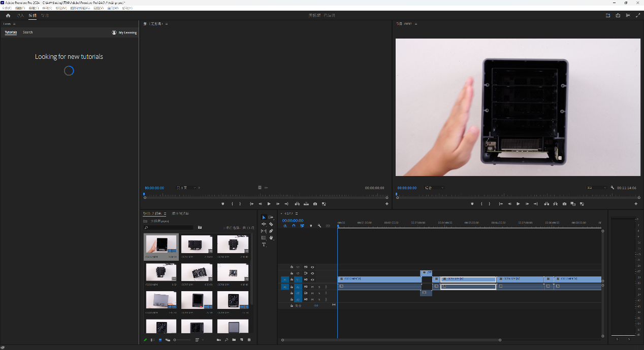Switch to the Search tab in Learn panel
Screen dimensions: 644x350
click(28, 32)
